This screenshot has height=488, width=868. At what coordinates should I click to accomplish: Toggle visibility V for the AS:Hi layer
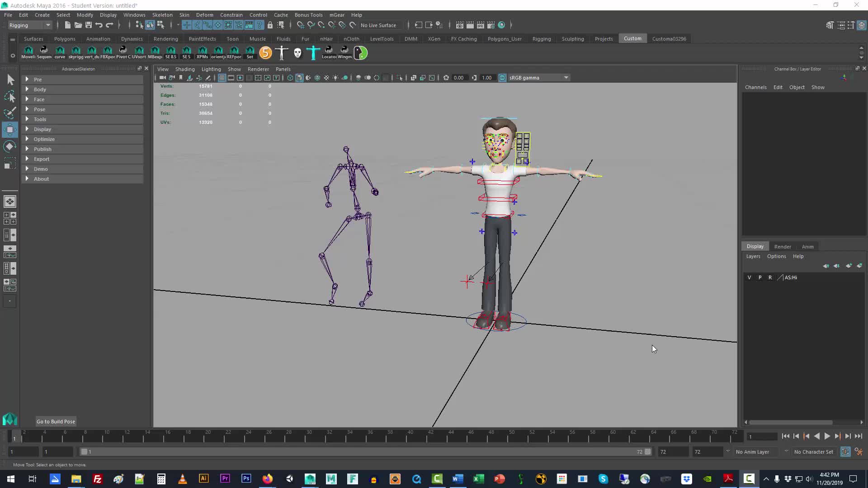[750, 277]
